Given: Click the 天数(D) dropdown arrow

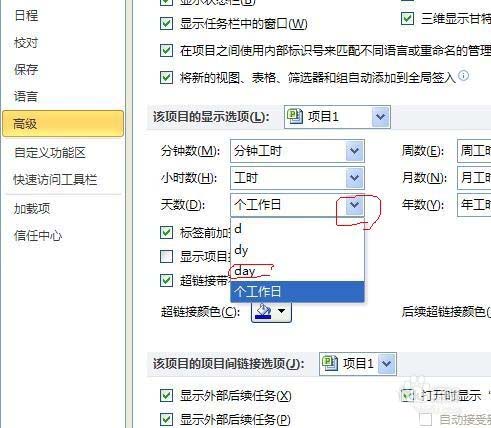Looking at the screenshot, I should [354, 204].
